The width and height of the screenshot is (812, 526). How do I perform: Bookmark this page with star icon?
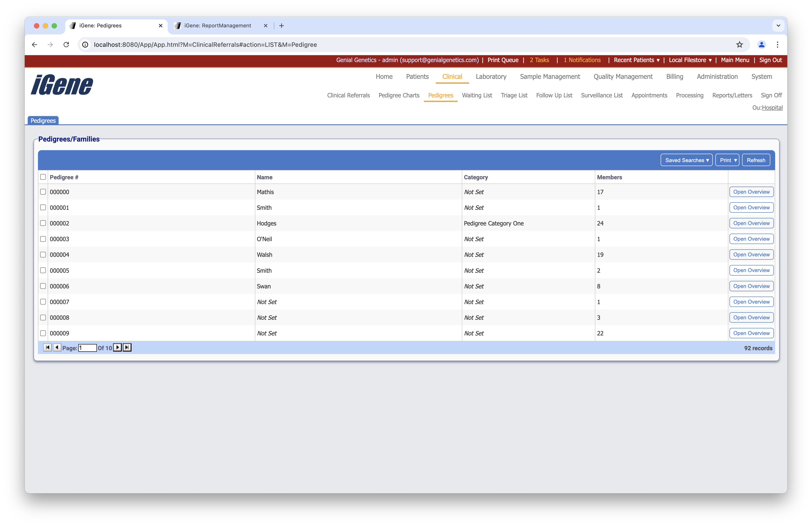[739, 45]
